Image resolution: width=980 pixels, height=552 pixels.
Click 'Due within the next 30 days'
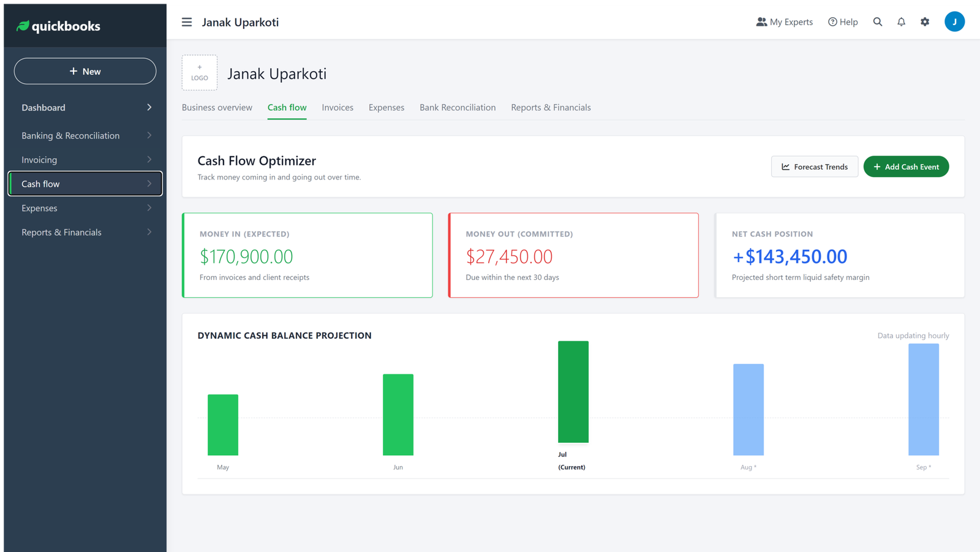(512, 278)
